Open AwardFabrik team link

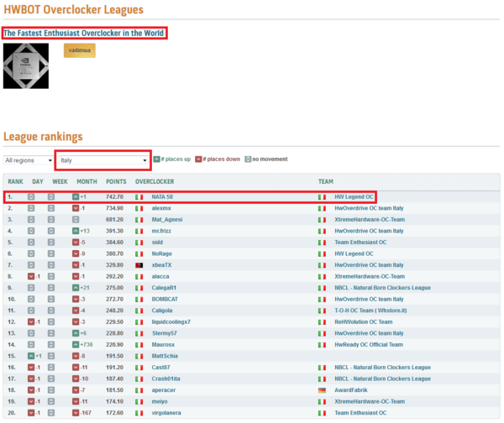pyautogui.click(x=351, y=390)
